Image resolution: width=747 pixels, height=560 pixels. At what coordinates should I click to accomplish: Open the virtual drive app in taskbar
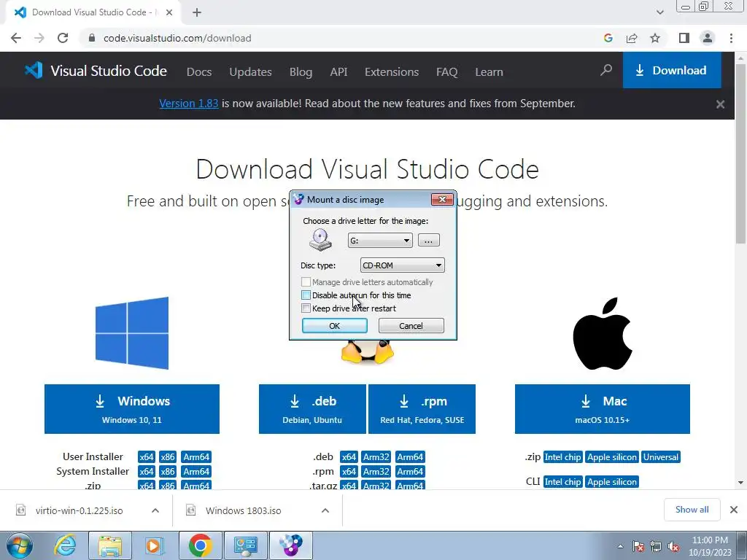[x=290, y=545]
